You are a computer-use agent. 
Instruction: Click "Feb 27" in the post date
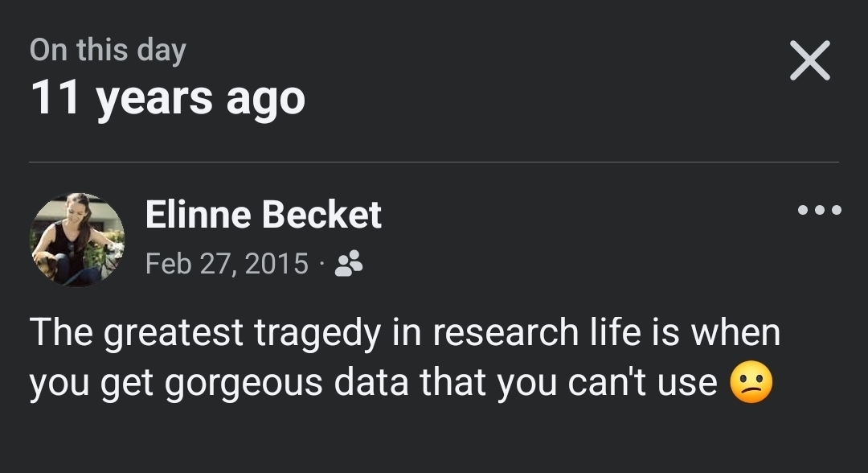click(x=185, y=263)
